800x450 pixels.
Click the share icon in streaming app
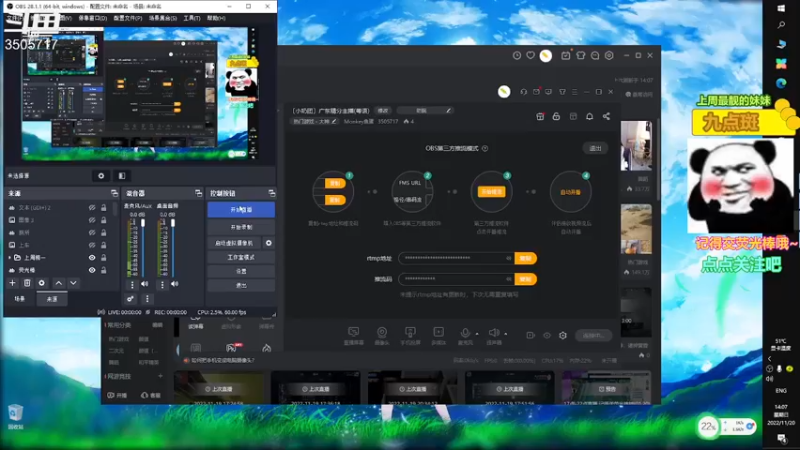click(x=606, y=117)
